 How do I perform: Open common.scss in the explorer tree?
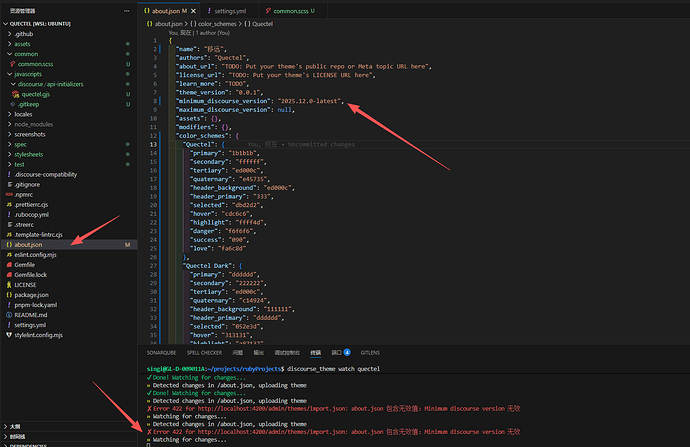[x=35, y=64]
